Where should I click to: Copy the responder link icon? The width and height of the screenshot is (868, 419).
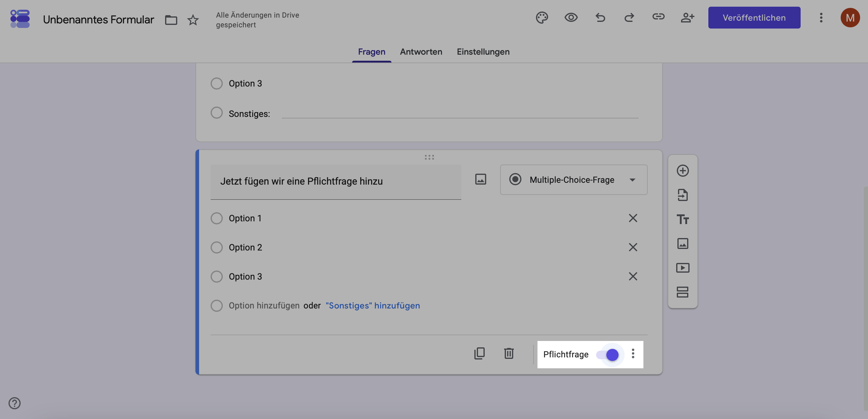pyautogui.click(x=658, y=17)
